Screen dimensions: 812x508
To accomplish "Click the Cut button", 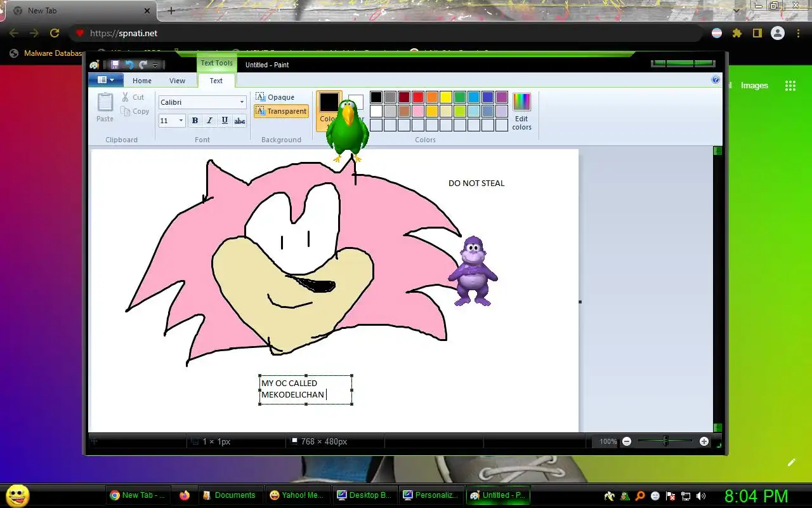I will [x=133, y=97].
